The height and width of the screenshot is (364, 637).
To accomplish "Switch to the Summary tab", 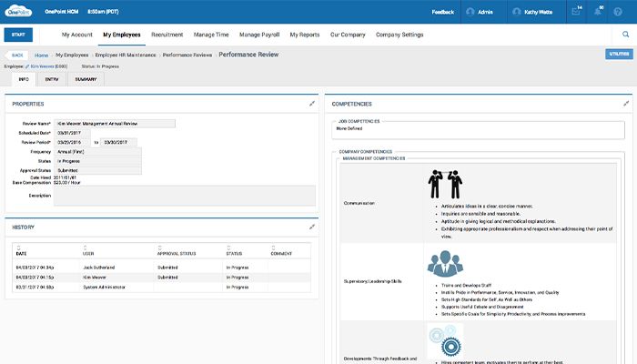I will pyautogui.click(x=86, y=79).
